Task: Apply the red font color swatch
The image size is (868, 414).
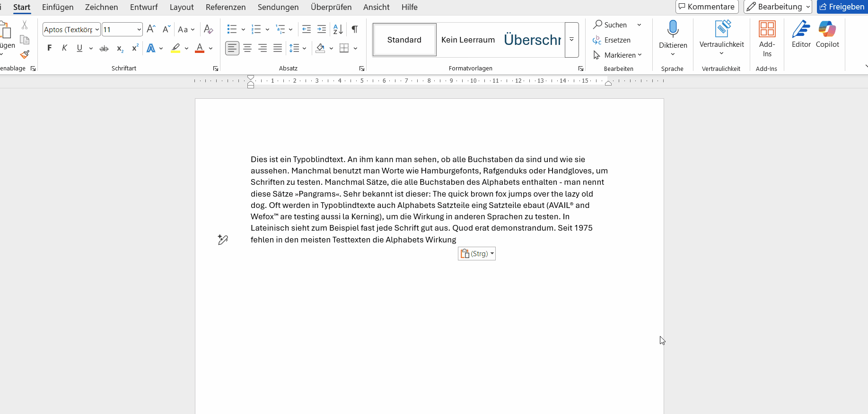Action: 200,48
